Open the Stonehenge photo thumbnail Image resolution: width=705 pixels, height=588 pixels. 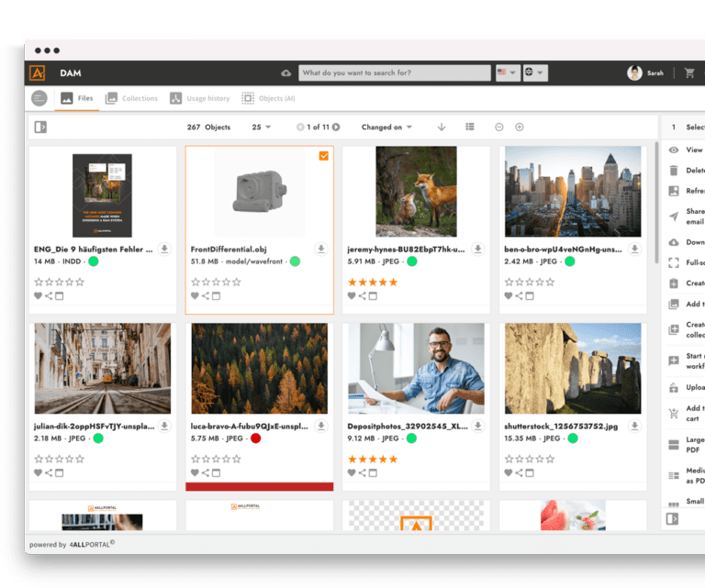[x=573, y=369]
